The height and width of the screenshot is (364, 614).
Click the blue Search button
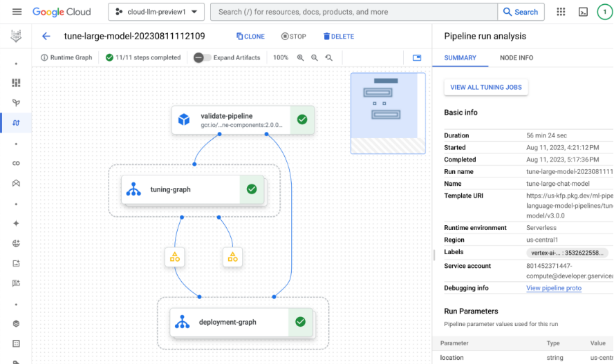[x=521, y=12]
